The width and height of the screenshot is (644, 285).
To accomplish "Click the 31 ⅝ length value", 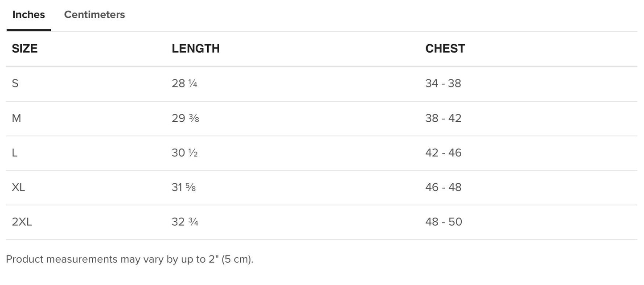I will (x=184, y=187).
